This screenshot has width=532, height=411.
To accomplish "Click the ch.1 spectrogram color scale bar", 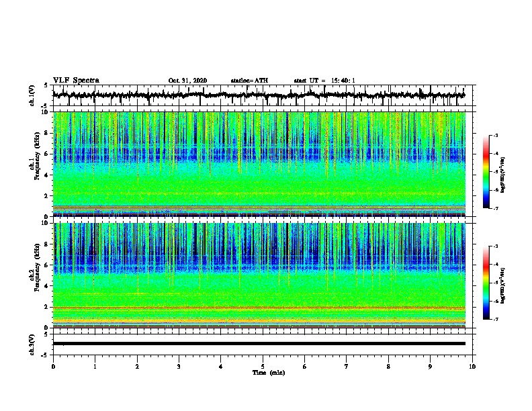I will point(486,172).
